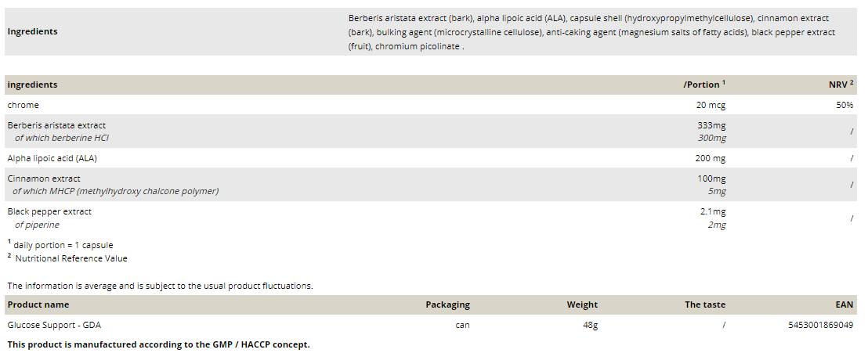Viewport: 868px width, 364px height.
Task: Click the 20 mcg chrome portion value
Action: click(711, 105)
